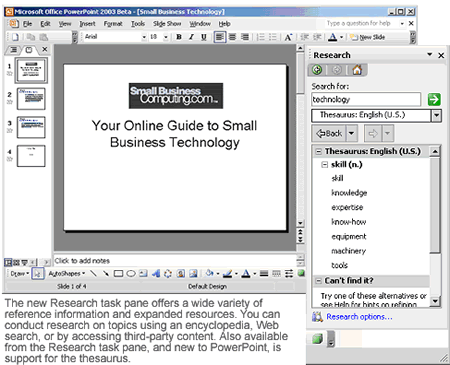Select the Rectangle tool
The height and width of the screenshot is (365, 450).
click(x=118, y=274)
